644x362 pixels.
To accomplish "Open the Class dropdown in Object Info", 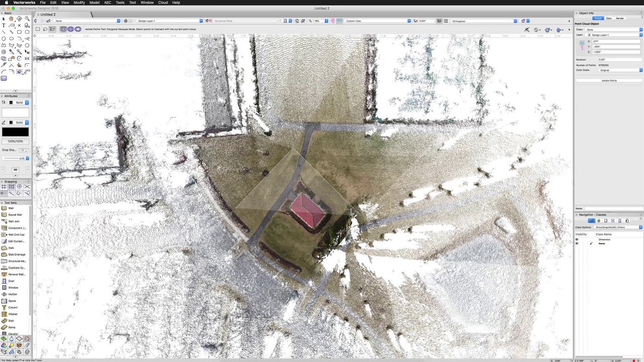I will pos(614,30).
